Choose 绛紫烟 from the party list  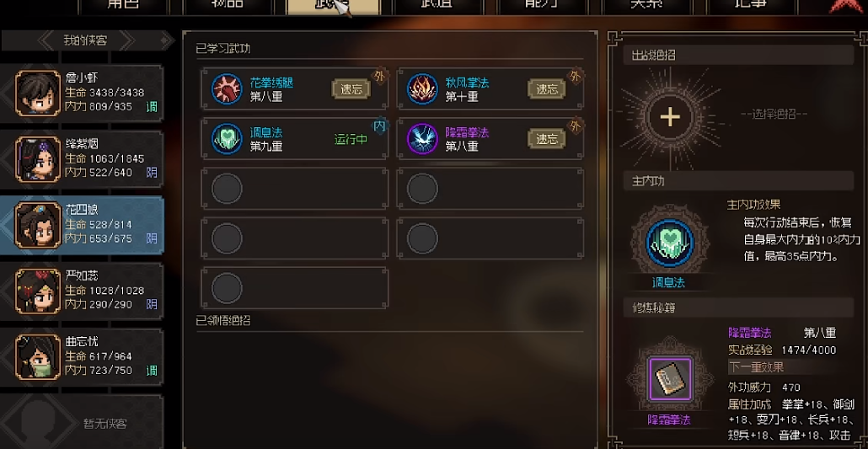pyautogui.click(x=82, y=158)
